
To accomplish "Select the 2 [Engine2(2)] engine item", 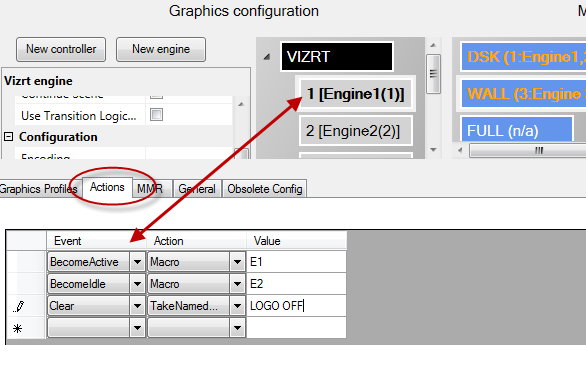I will click(x=356, y=131).
